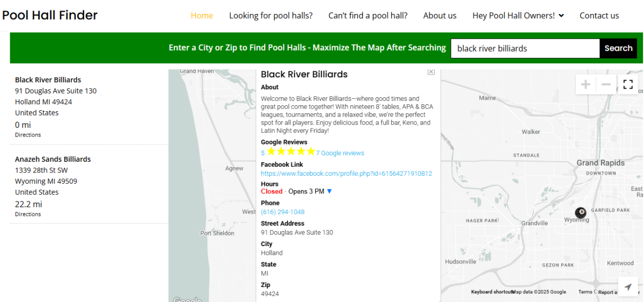Click the five-star Google rating
Image resolution: width=644 pixels, height=302 pixels.
(290, 153)
